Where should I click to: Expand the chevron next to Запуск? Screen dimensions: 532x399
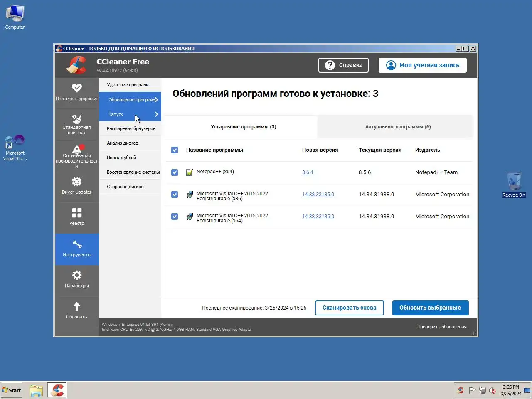[156, 114]
